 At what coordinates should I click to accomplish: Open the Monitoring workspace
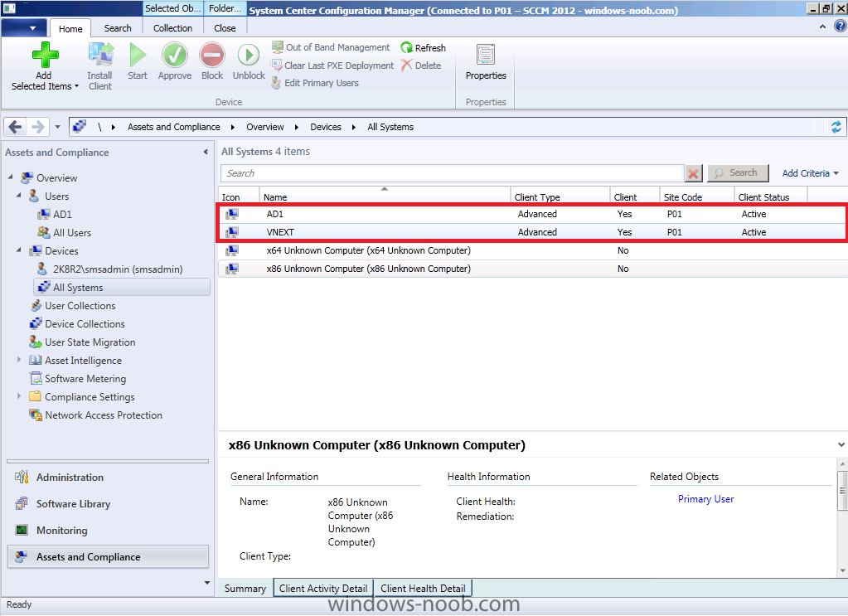108,530
